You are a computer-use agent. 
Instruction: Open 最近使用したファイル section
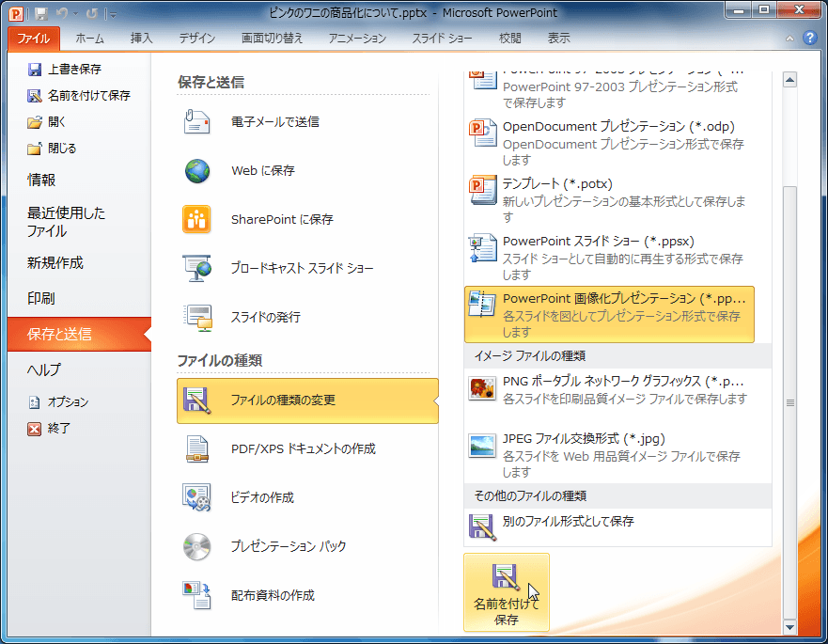(x=66, y=222)
